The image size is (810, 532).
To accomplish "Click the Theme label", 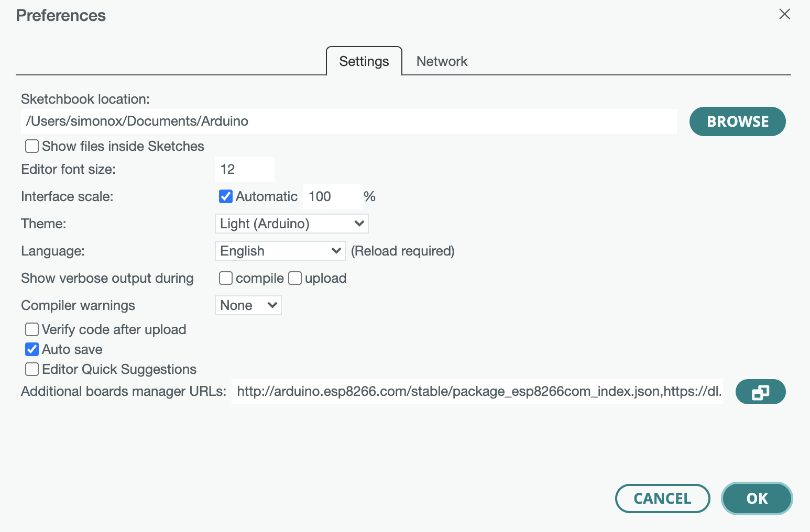I will click(x=43, y=224).
